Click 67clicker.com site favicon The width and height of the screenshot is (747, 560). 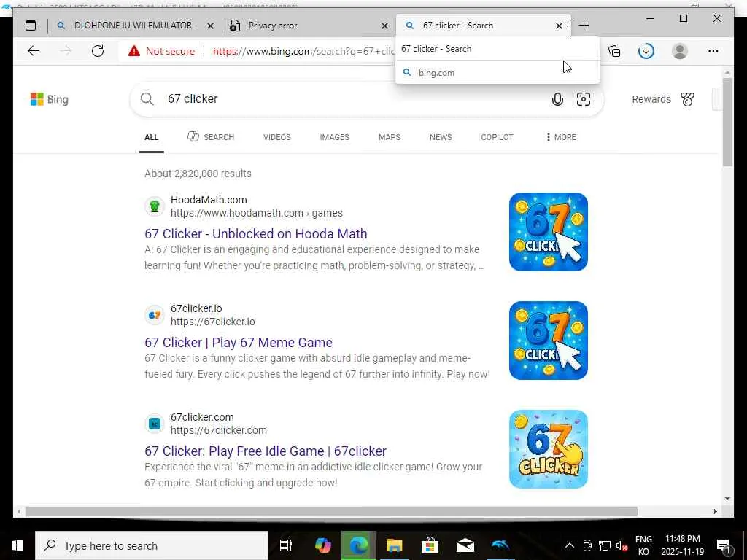pyautogui.click(x=155, y=424)
